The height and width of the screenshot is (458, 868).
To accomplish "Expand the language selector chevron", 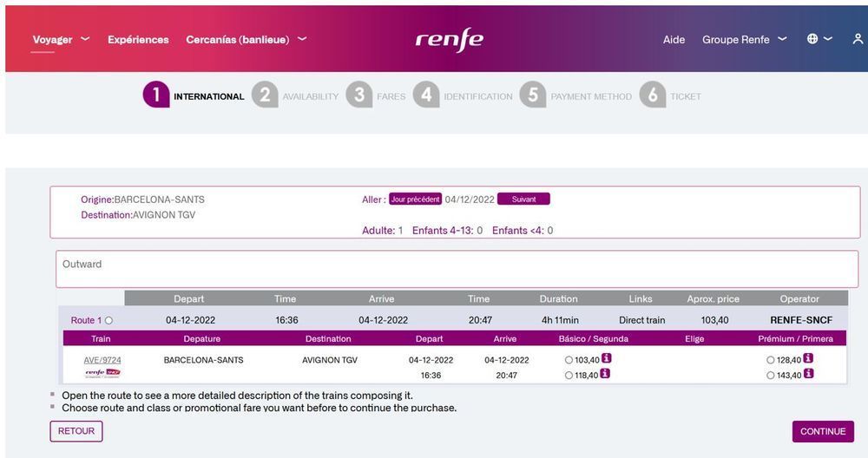I will pyautogui.click(x=828, y=39).
